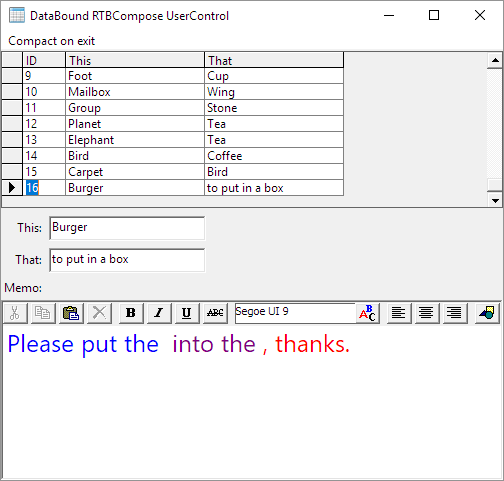Click the This text field with Burger

click(x=127, y=228)
